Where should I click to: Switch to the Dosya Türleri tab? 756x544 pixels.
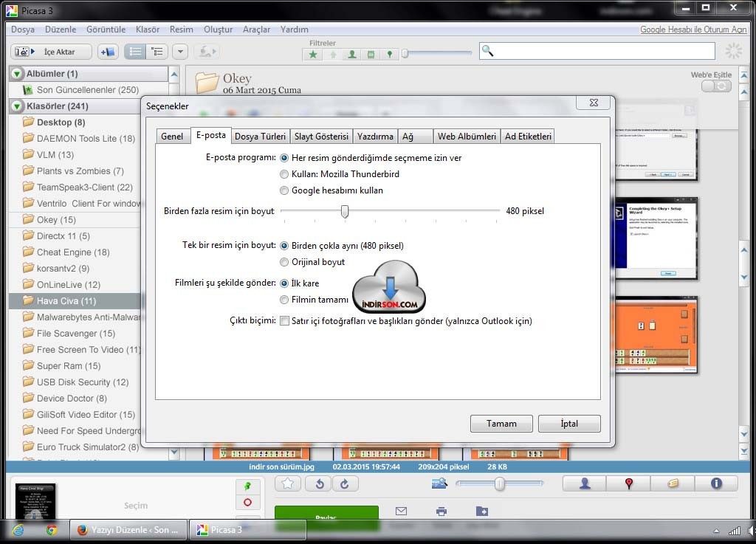tap(260, 137)
